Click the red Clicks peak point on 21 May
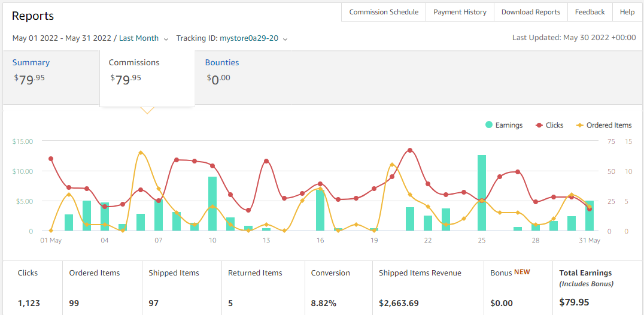Screen dimensions: 644x315 (410, 150)
